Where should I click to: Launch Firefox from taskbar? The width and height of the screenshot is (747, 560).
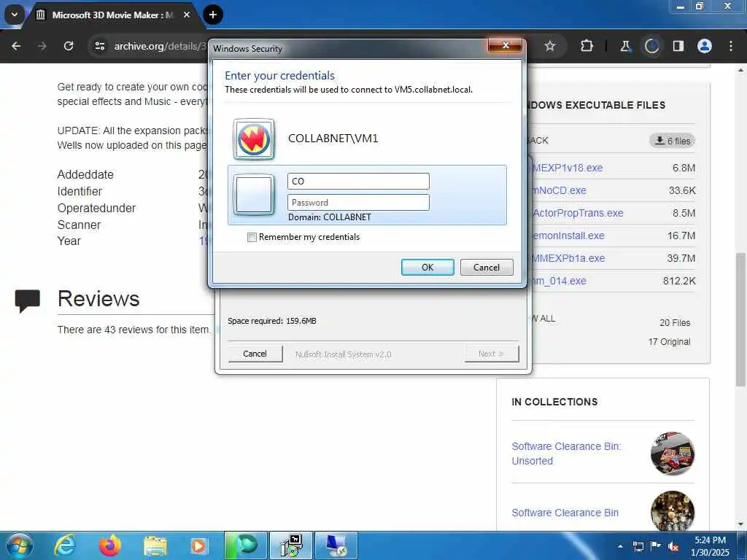109,545
